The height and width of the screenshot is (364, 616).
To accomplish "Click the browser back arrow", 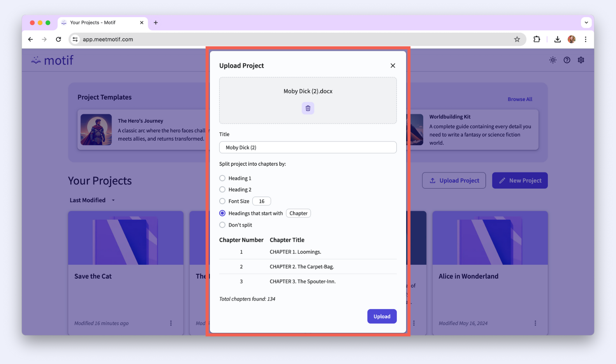I will (30, 39).
